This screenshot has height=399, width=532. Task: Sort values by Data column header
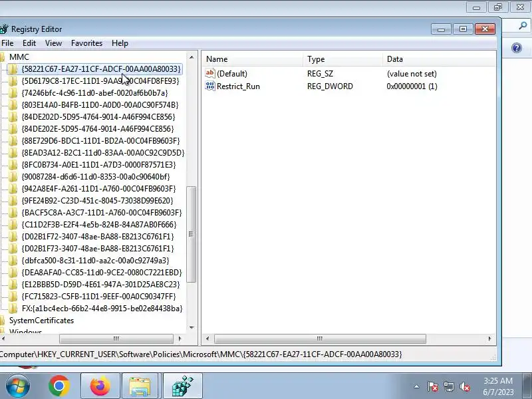(x=440, y=59)
